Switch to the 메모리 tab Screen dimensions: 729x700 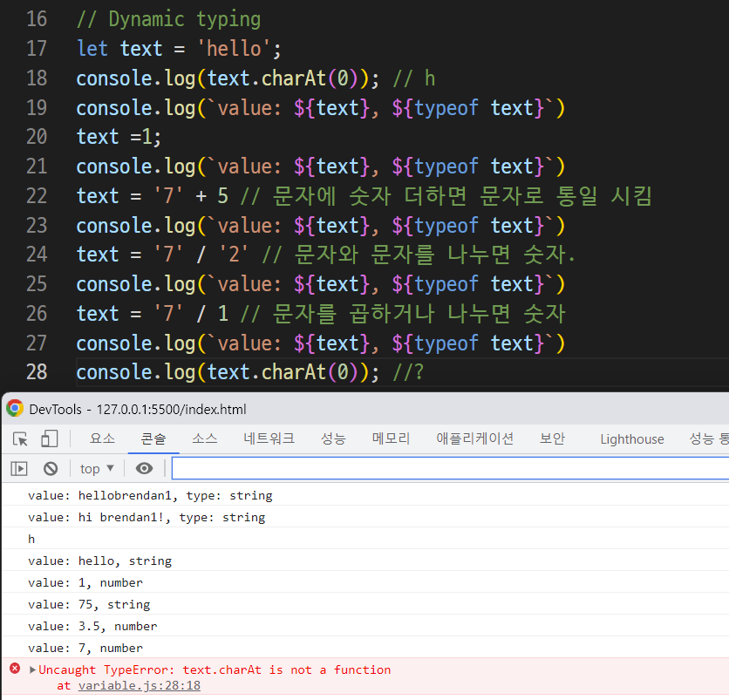(391, 438)
